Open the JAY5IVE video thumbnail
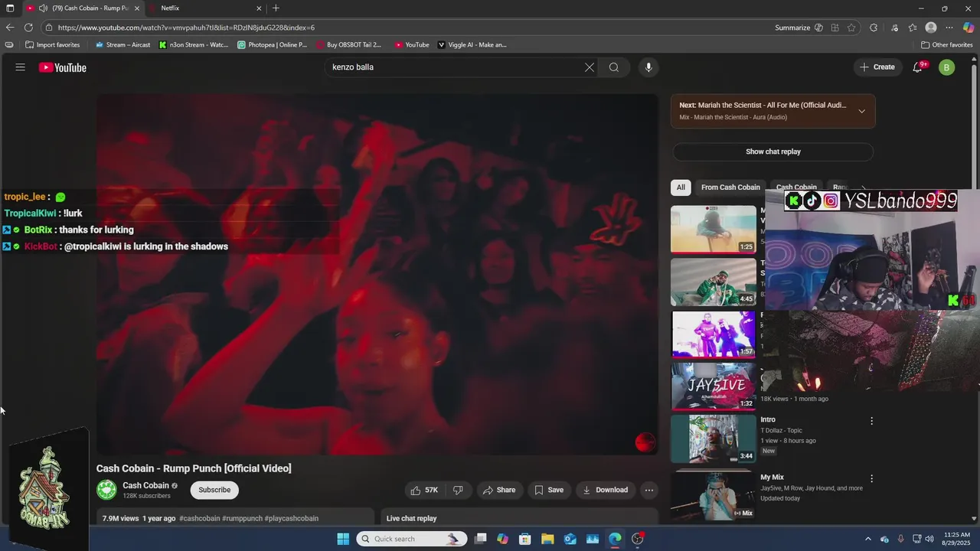Screen dimensions: 980x551 pos(713,386)
